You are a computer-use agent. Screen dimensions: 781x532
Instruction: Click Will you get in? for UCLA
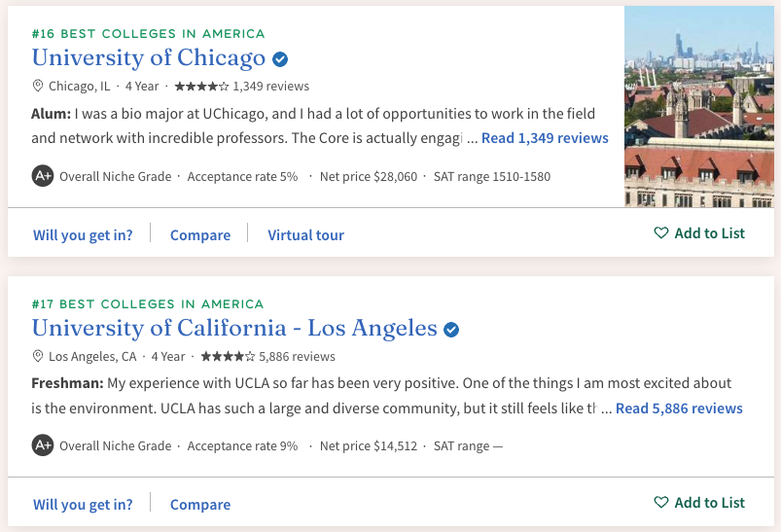83,505
